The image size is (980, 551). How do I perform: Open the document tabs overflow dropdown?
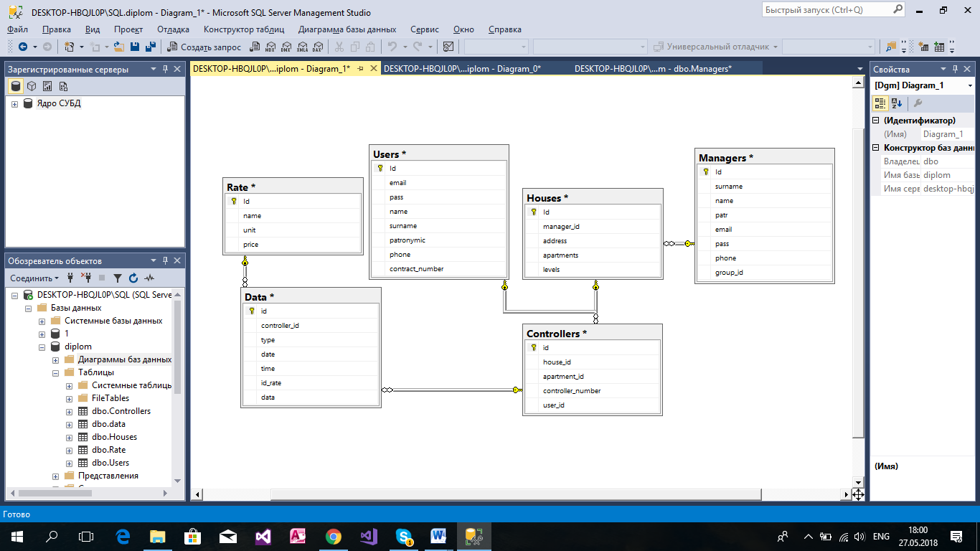[860, 70]
